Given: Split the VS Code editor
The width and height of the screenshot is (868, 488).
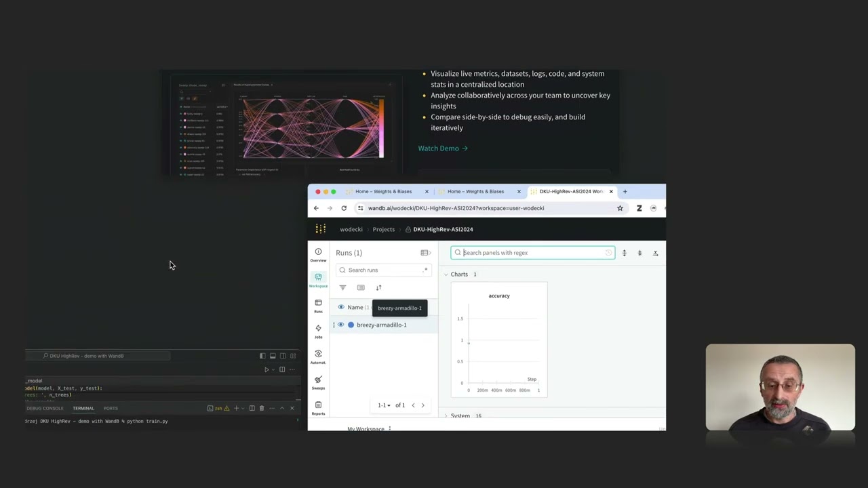Looking at the screenshot, I should click(x=282, y=369).
